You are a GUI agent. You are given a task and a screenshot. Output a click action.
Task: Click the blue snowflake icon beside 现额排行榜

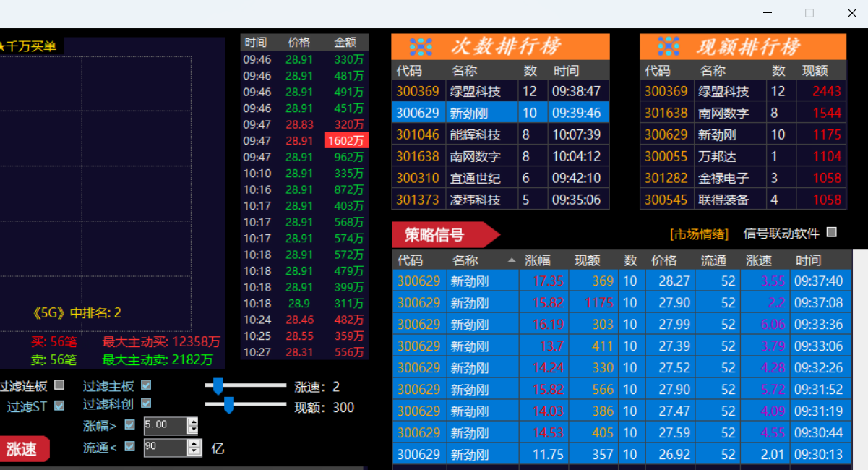tap(668, 46)
